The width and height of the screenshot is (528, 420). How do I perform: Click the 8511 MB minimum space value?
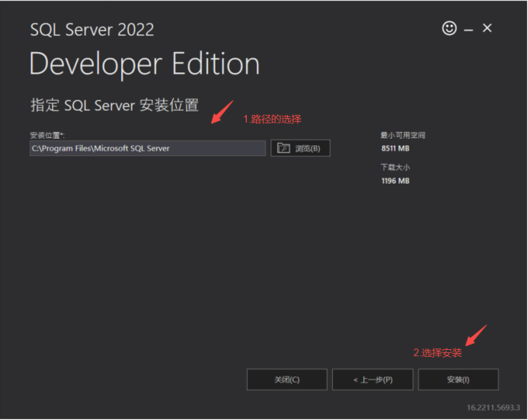coord(395,149)
